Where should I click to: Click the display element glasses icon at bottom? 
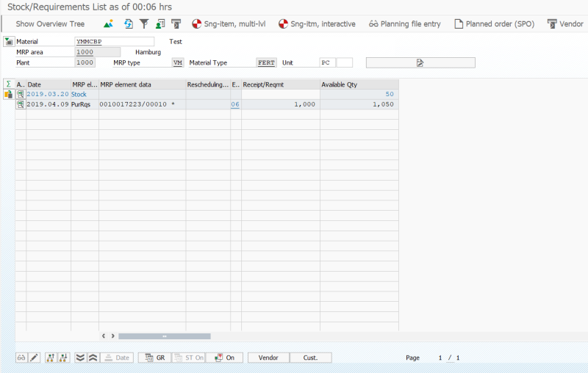click(x=21, y=358)
